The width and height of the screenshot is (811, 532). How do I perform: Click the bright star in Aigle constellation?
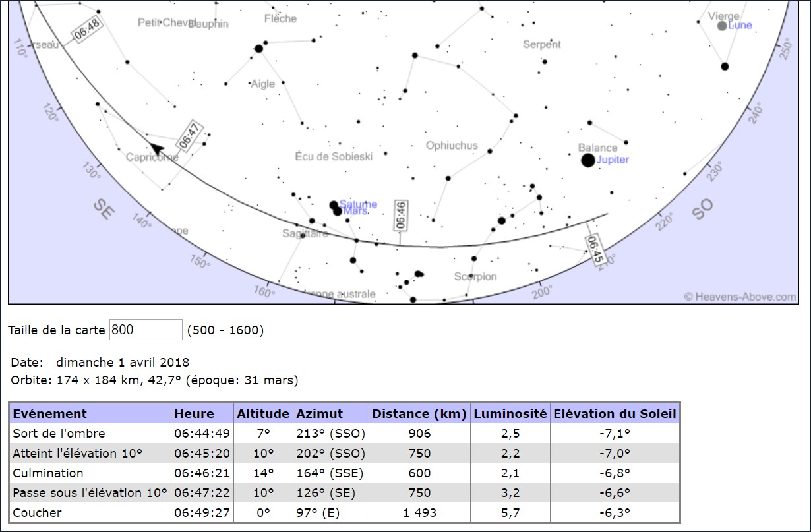[x=259, y=49]
